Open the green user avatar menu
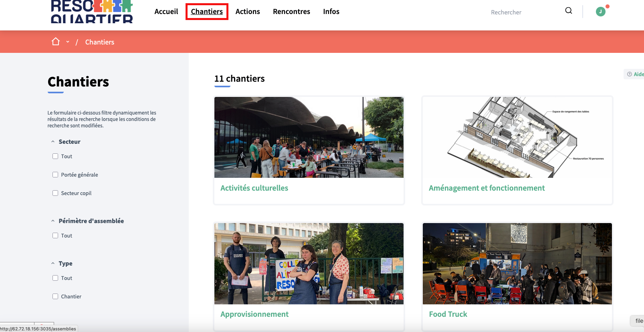Viewport: 644px width, 332px height. (x=600, y=12)
